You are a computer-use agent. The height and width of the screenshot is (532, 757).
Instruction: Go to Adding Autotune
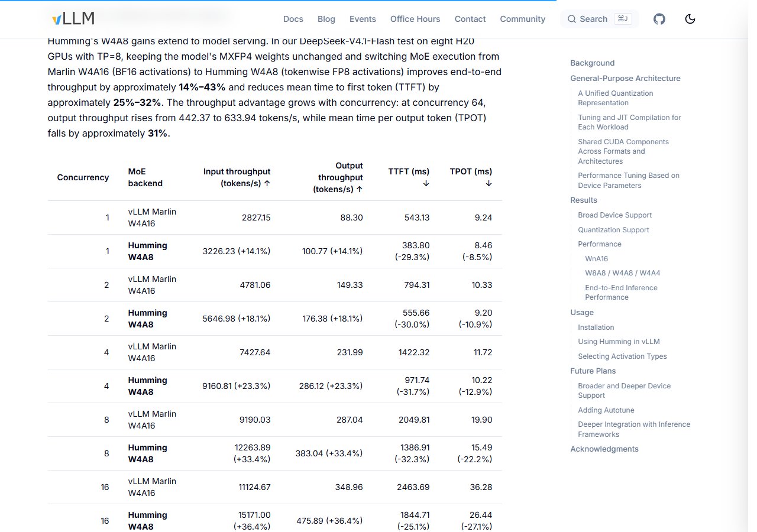click(x=606, y=410)
